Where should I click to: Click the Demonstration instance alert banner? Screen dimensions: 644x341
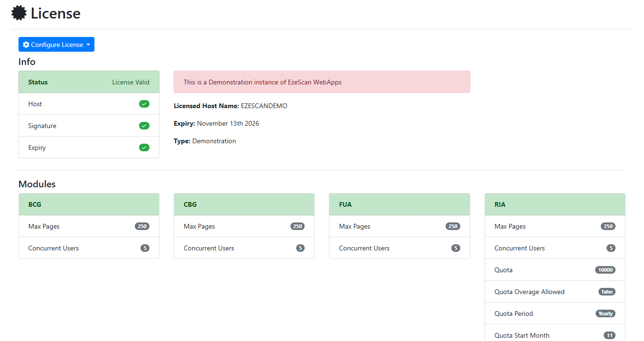(321, 82)
